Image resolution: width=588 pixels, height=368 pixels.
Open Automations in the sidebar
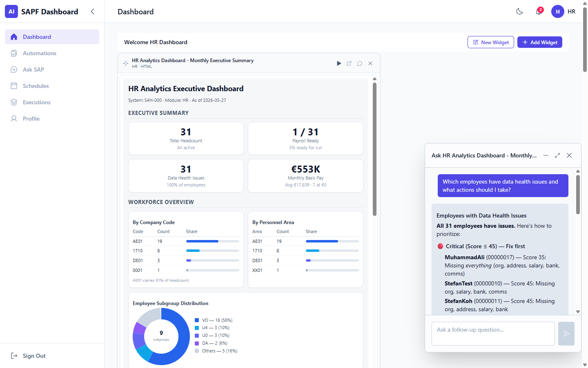pyautogui.click(x=52, y=53)
